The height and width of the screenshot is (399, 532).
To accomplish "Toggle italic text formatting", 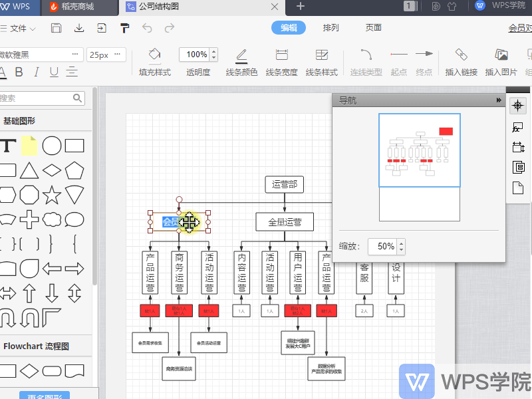I will [x=37, y=72].
